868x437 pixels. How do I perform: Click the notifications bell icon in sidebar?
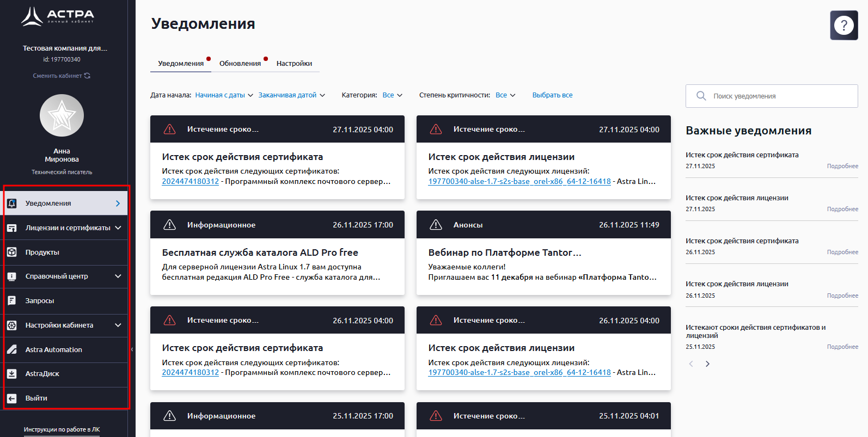[12, 204]
